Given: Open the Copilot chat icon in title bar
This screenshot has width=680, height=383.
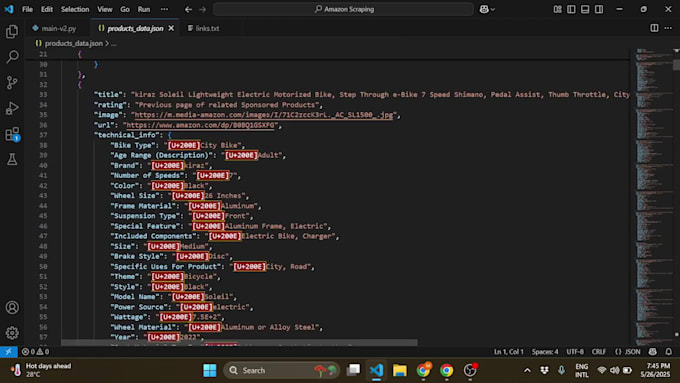Looking at the screenshot, I should [484, 9].
